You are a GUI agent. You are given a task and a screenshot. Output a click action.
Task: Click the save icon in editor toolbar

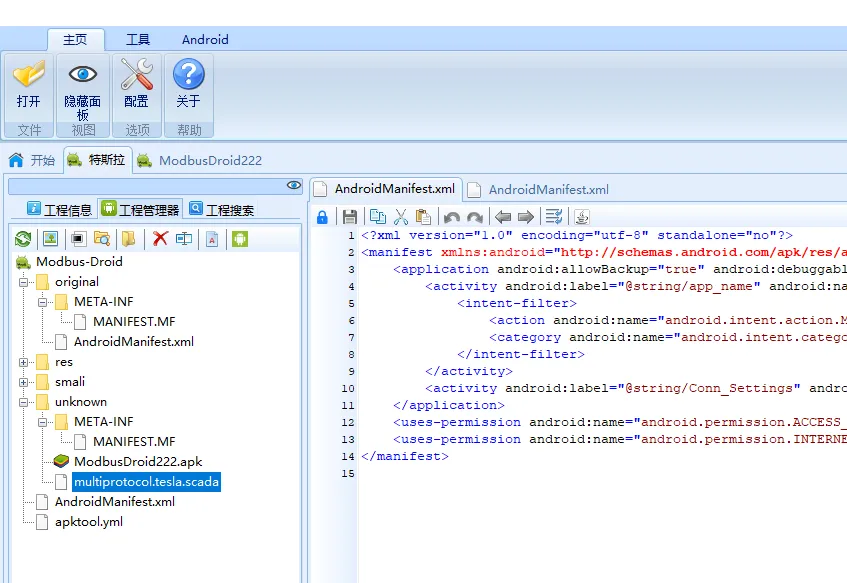pyautogui.click(x=349, y=217)
